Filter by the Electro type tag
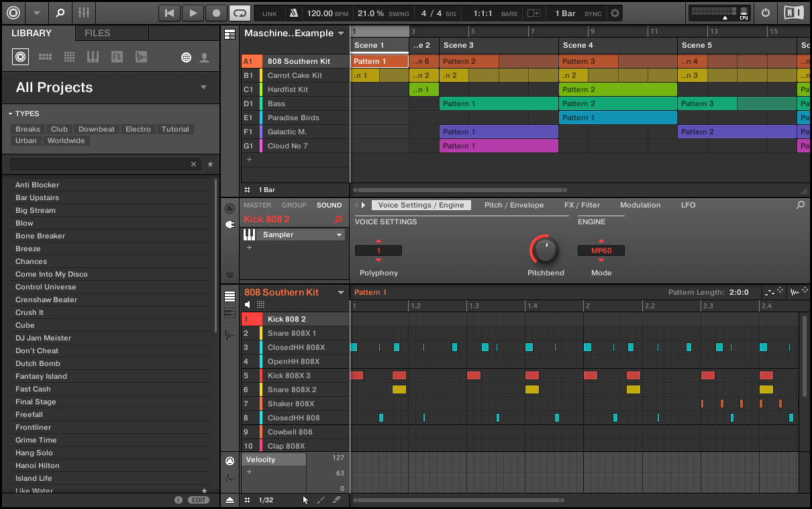The image size is (812, 509). pos(138,129)
